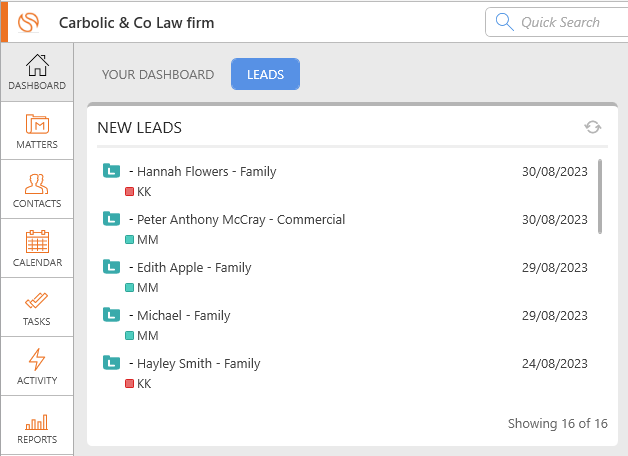628x456 pixels.
Task: Open the Reports section
Action: pos(37,426)
